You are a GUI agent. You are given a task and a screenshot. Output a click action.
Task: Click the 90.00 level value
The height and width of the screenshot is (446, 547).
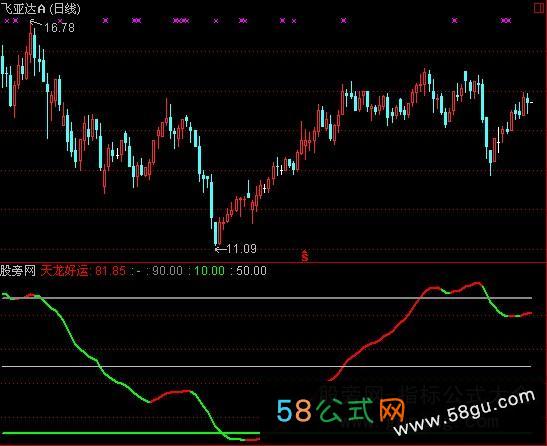[x=167, y=270]
